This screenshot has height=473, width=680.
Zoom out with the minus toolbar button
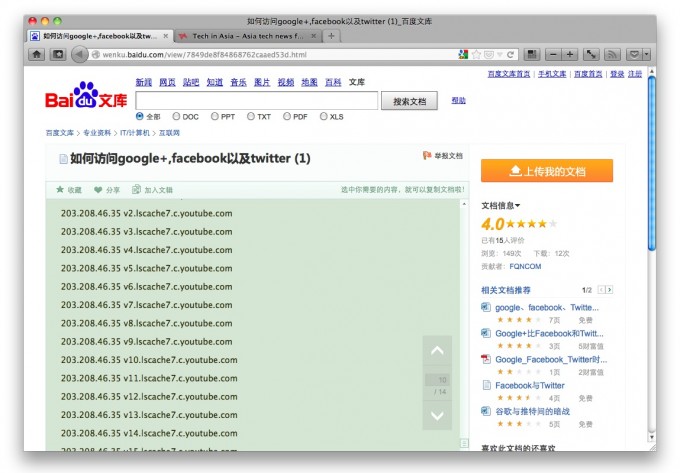coord(553,55)
